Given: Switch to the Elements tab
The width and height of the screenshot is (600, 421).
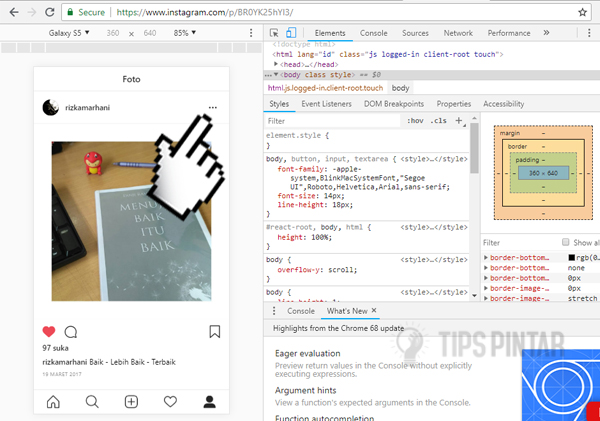Looking at the screenshot, I should tap(330, 33).
